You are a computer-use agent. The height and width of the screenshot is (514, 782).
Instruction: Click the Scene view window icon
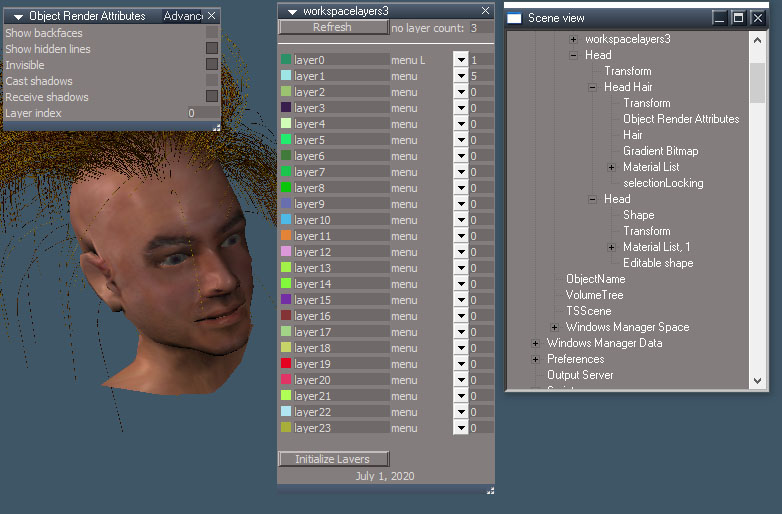pos(514,18)
